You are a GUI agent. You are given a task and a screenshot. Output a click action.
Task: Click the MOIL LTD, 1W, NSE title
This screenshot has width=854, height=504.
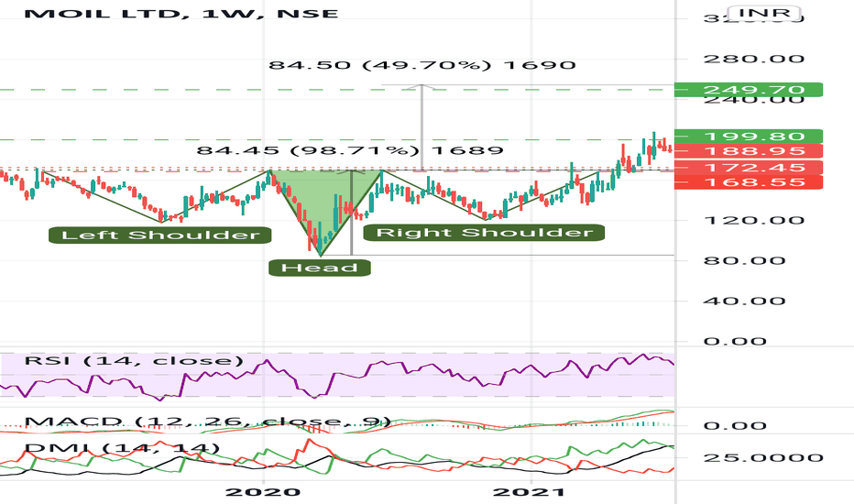pos(181,13)
